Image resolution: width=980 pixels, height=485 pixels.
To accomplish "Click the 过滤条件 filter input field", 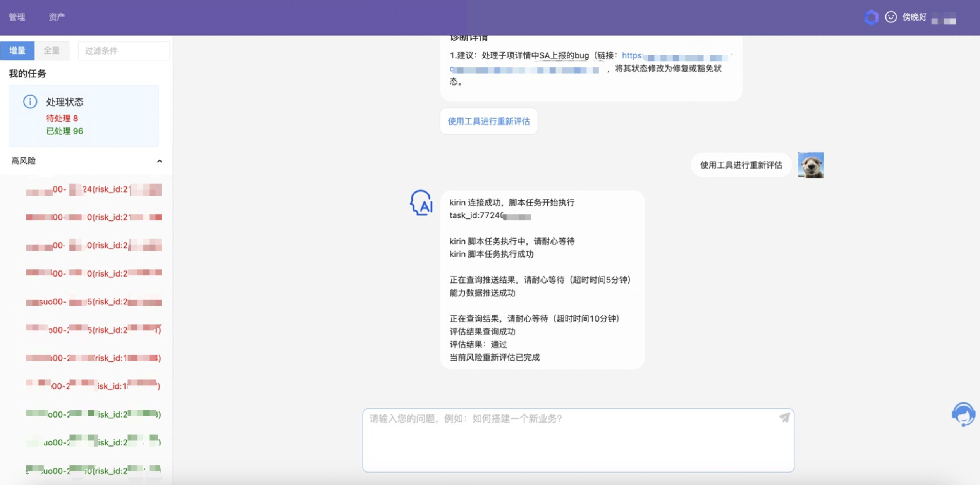I will 124,50.
